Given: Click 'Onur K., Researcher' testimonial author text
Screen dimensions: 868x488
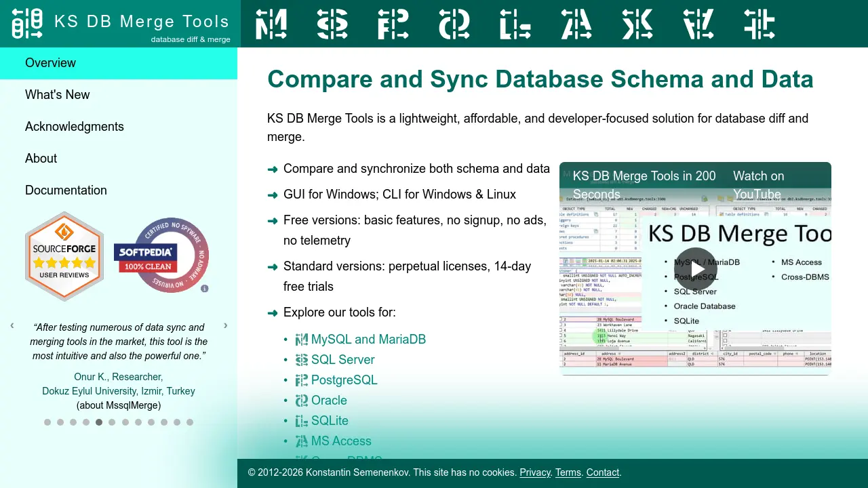Looking at the screenshot, I should (119, 377).
